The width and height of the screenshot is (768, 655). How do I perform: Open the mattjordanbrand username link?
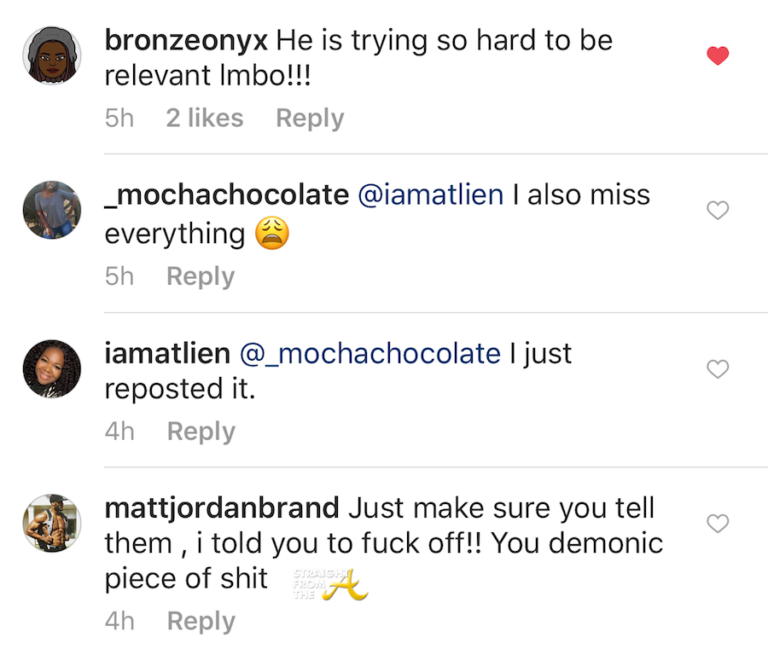(x=222, y=507)
